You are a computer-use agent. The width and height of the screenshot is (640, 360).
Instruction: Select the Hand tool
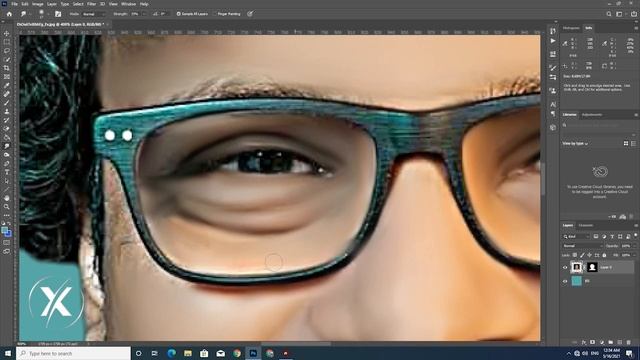point(7,198)
